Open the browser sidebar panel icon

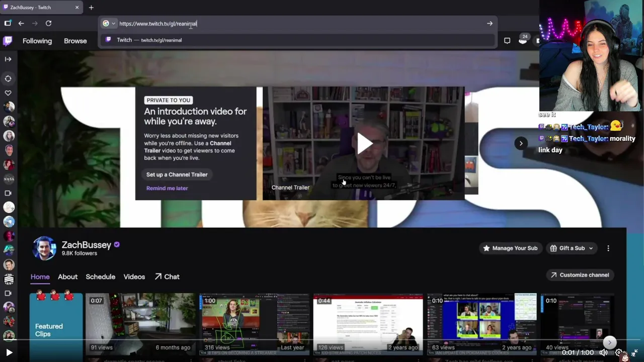pyautogui.click(x=8, y=23)
